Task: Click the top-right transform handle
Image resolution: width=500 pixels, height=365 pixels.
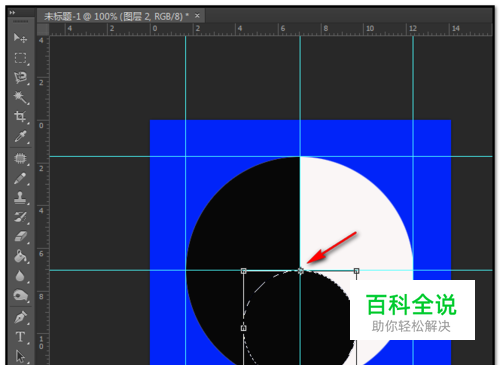Action: pyautogui.click(x=356, y=271)
